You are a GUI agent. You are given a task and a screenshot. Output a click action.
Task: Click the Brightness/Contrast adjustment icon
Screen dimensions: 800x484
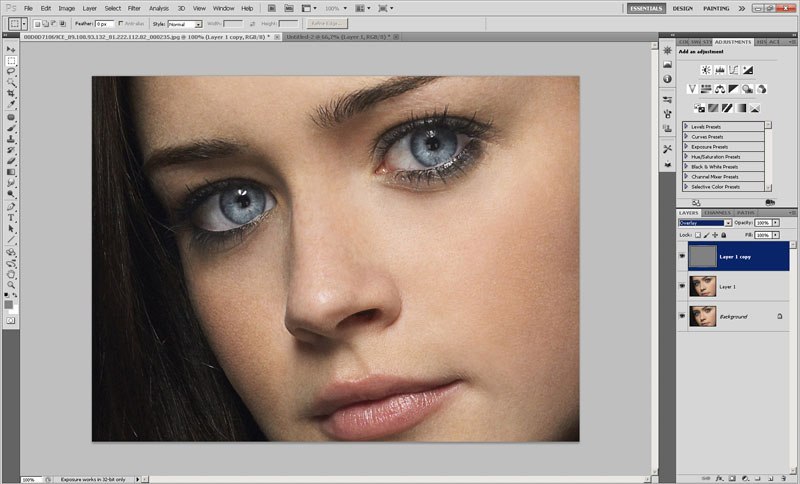point(706,70)
